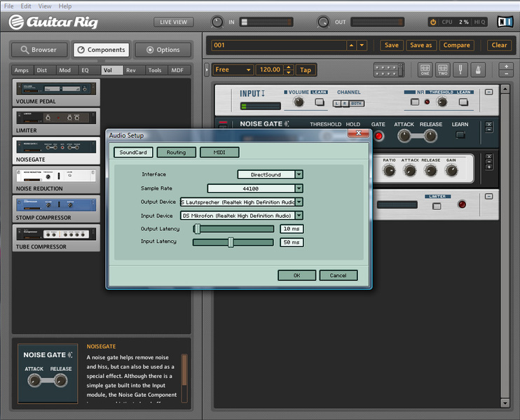Image resolution: width=520 pixels, height=420 pixels.
Task: Toggle the NOISE GATE Learn button
Action: click(x=460, y=135)
